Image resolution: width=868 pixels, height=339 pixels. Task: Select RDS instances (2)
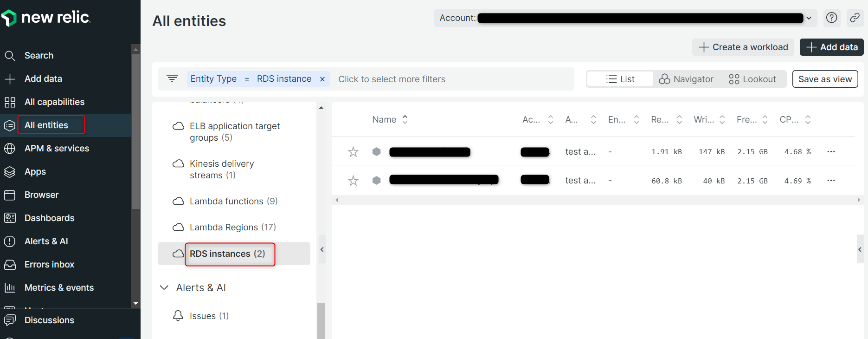pos(234,254)
